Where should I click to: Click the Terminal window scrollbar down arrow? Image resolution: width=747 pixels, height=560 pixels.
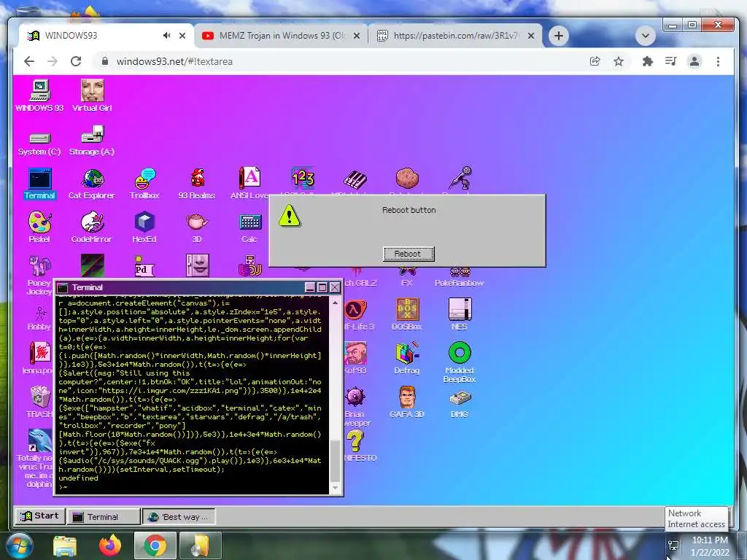coord(336,488)
